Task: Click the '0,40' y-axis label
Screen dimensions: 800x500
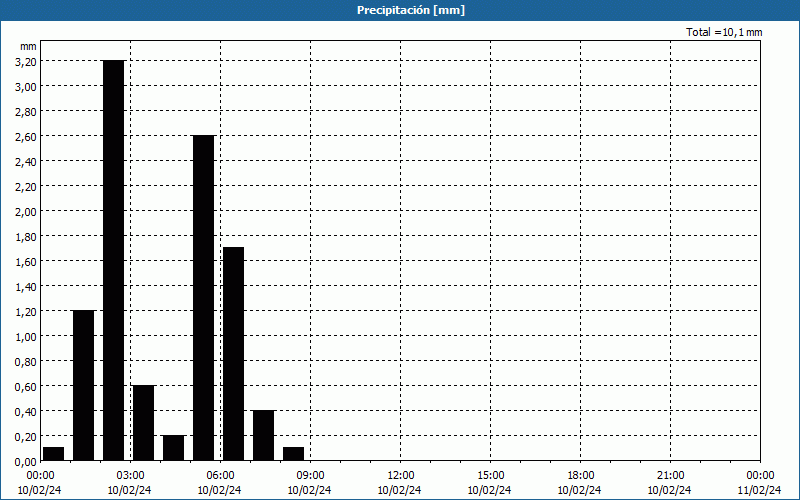Action: point(26,411)
